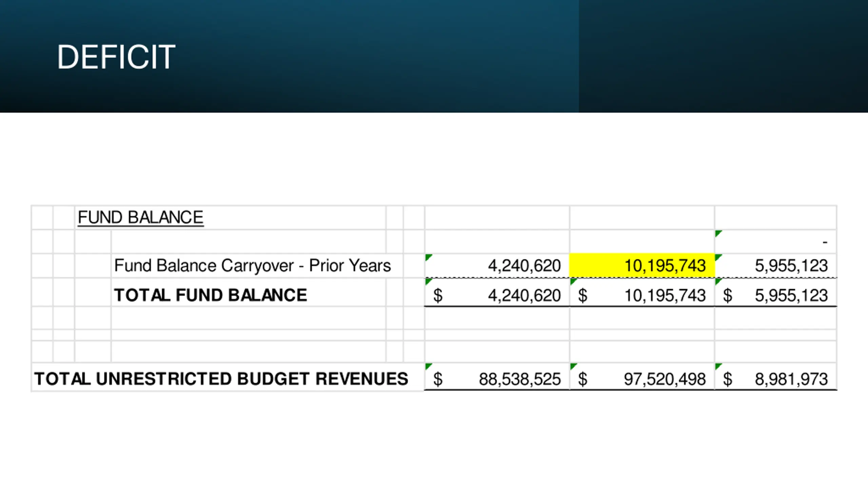This screenshot has width=868, height=488.
Task: Click the DEFICIT slide title
Action: tap(116, 57)
